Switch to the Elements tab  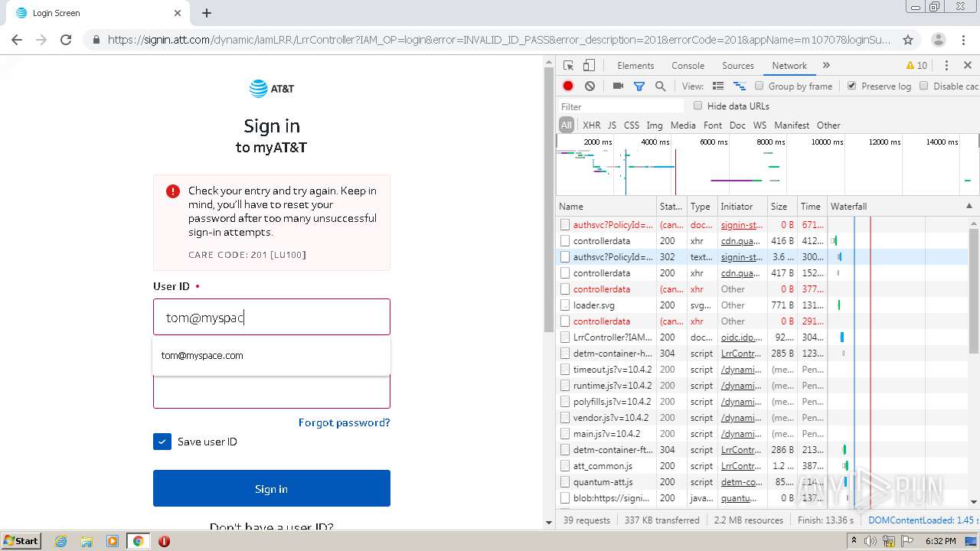tap(635, 66)
